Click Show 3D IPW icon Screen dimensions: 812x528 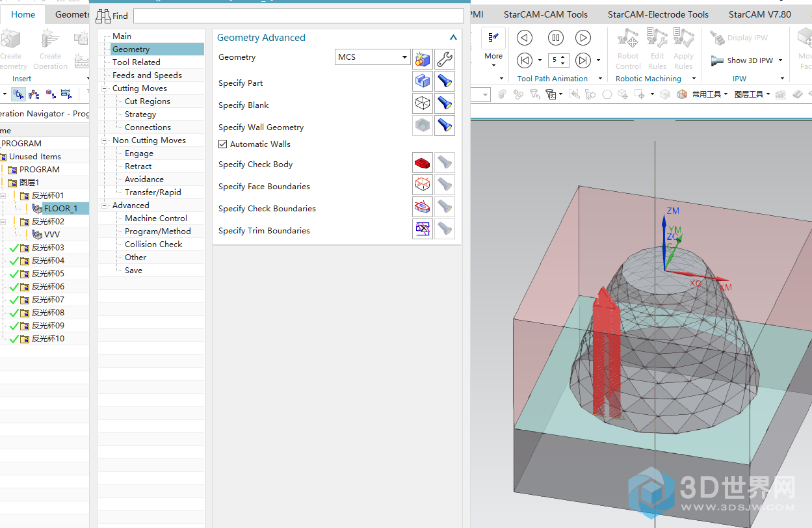(x=717, y=60)
